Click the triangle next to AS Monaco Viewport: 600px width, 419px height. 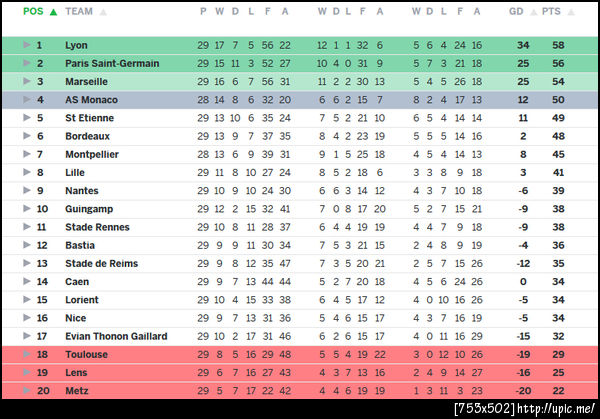[27, 100]
